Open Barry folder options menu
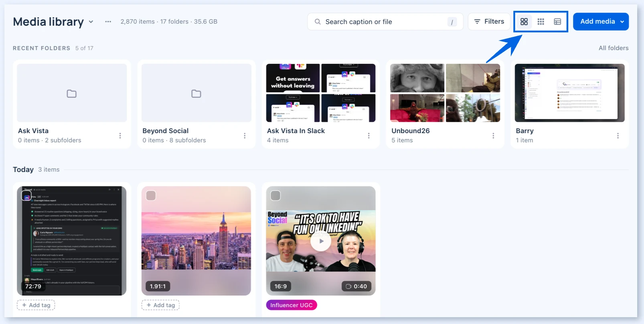Viewport: 644px width, 324px height. click(618, 136)
